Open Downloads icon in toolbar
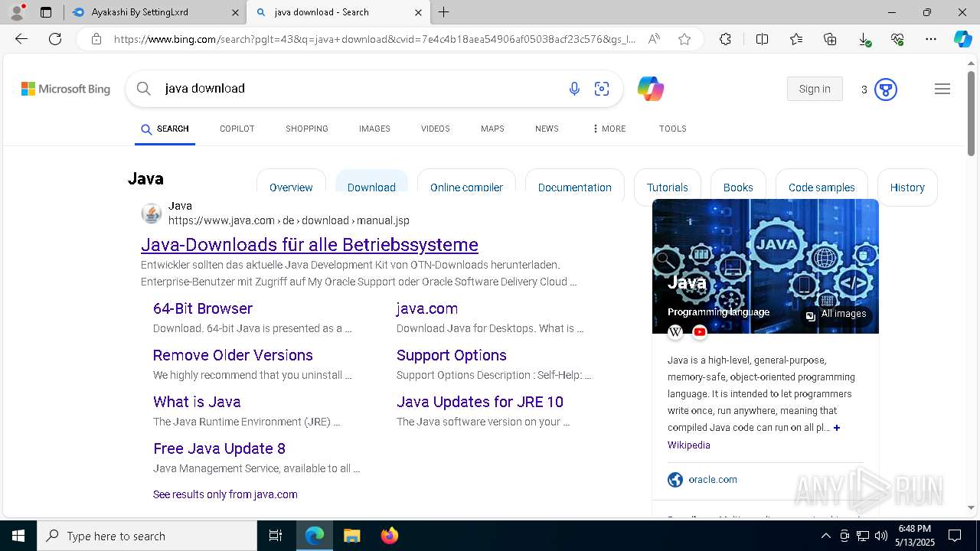 click(864, 39)
